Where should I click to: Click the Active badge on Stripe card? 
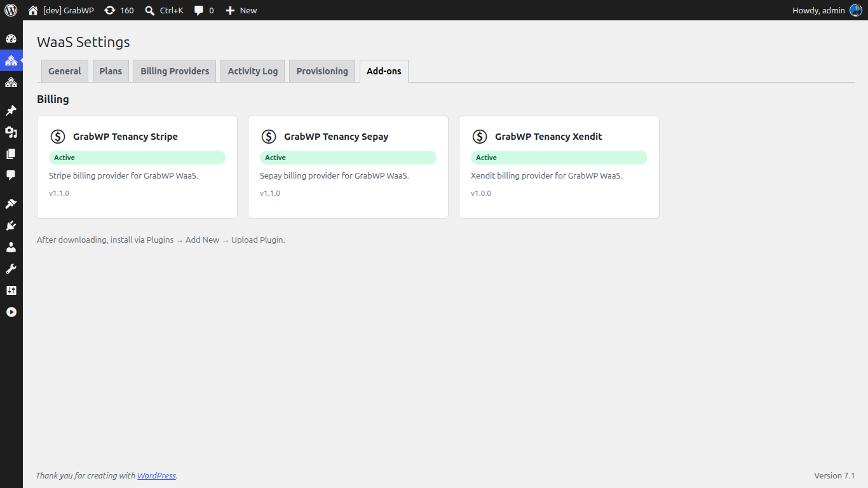(137, 158)
